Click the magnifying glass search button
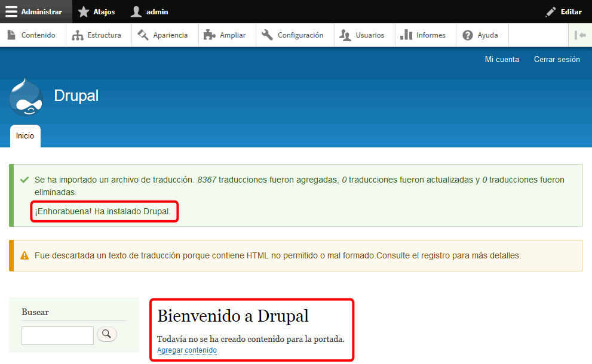 click(107, 334)
